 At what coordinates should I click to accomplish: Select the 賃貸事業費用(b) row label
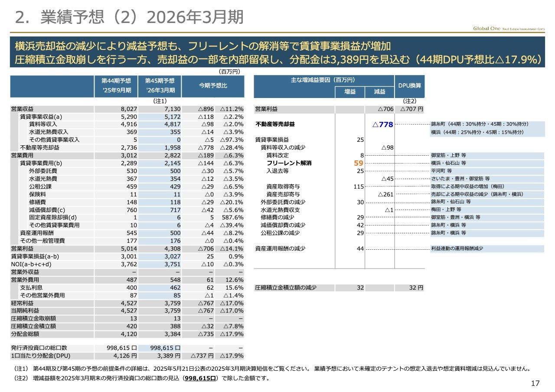click(x=41, y=163)
